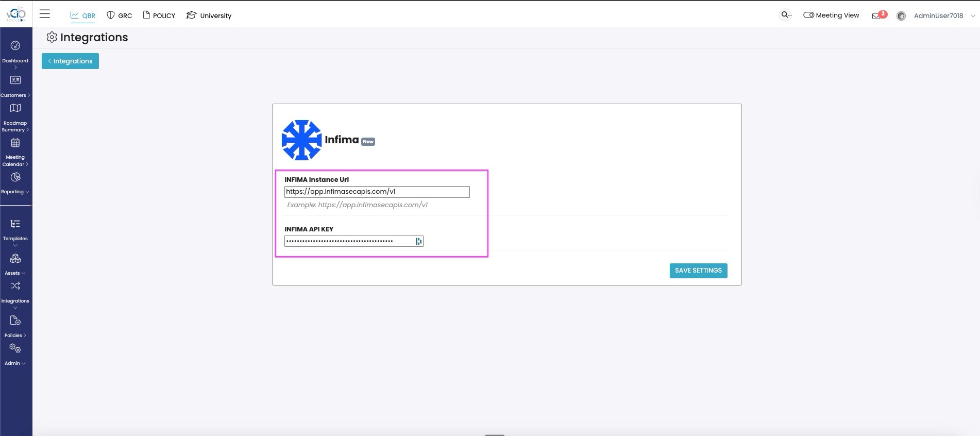Click the Example URL hint text
The width and height of the screenshot is (980, 436).
pyautogui.click(x=358, y=205)
